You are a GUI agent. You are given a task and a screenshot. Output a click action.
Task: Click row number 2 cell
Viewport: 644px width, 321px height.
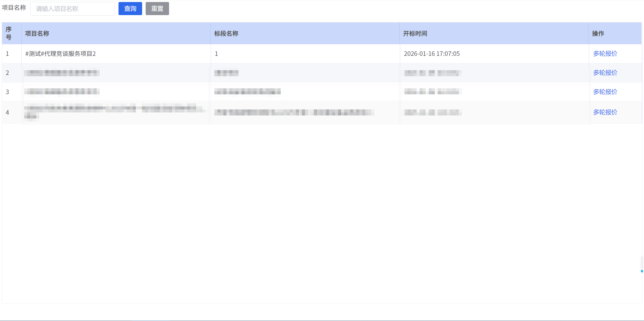(8, 73)
